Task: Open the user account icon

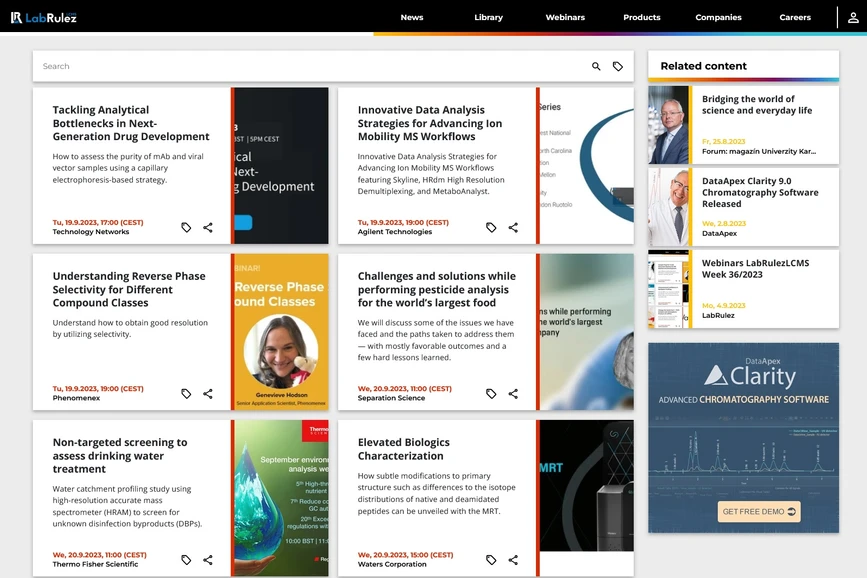Action: point(853,18)
